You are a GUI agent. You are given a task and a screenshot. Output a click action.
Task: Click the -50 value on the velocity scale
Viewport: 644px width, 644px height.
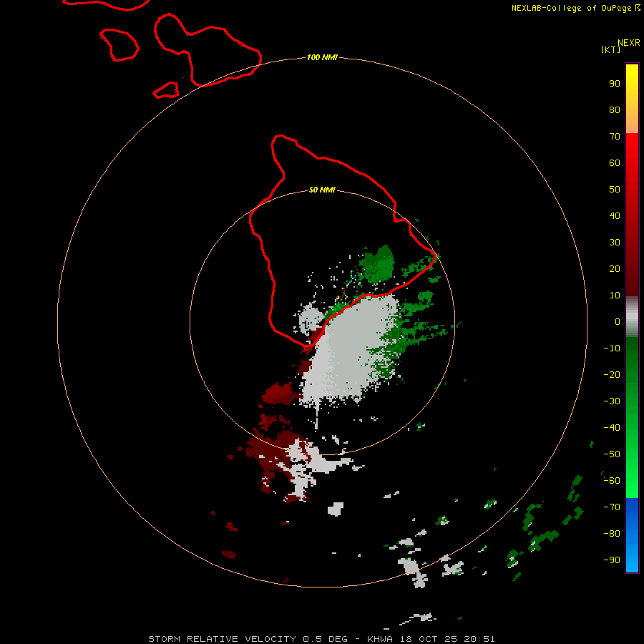point(612,454)
